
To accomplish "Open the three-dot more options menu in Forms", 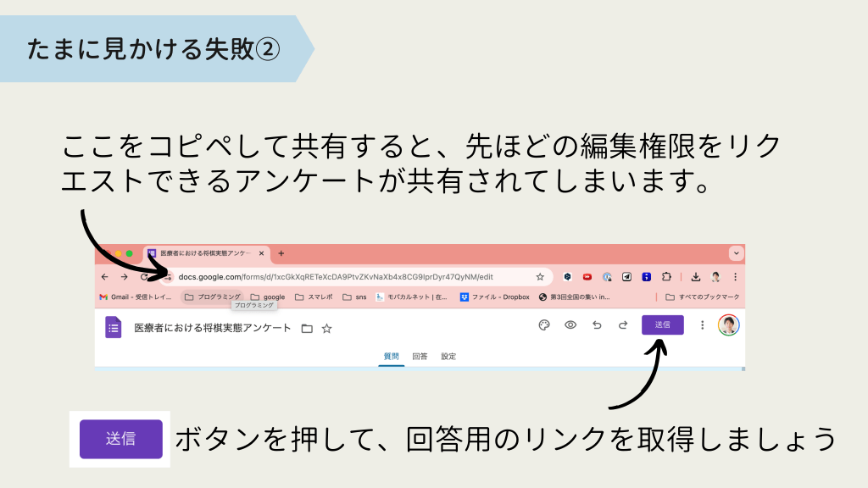I will point(702,324).
